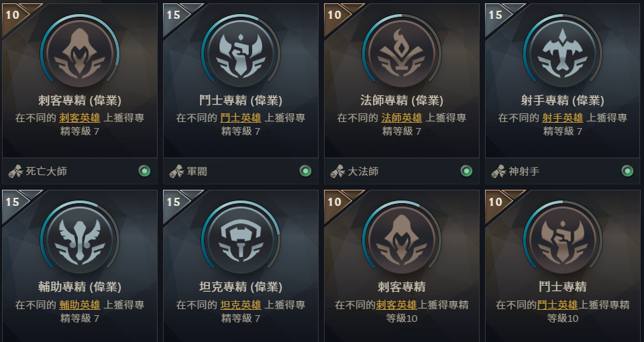Open the 刺客英雄 link in 偉業 card
This screenshot has height=342, width=644.
tap(80, 118)
